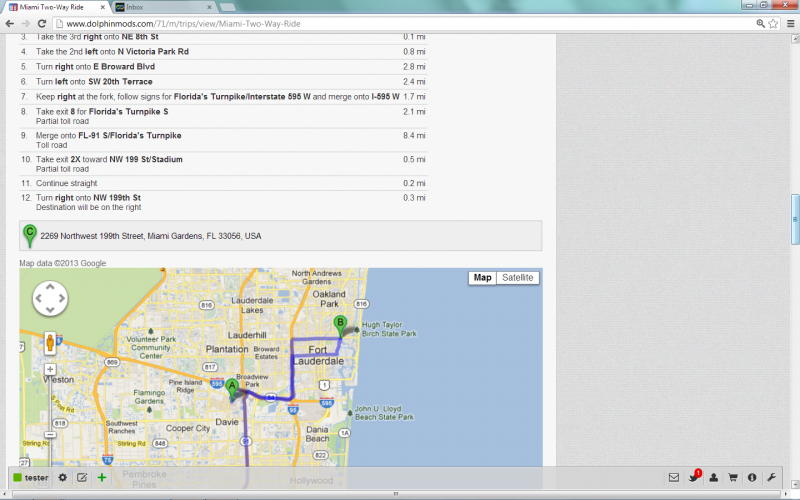Image resolution: width=800 pixels, height=500 pixels.
Task: Select step 4 N Victoria Park Rd
Action: 223,52
